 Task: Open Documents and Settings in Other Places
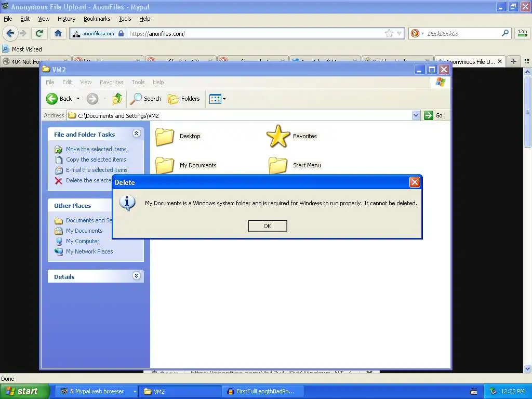tap(89, 220)
